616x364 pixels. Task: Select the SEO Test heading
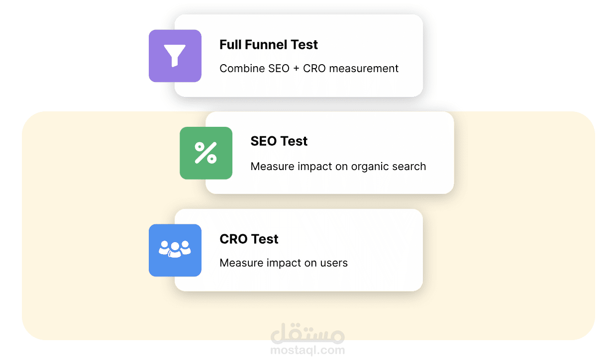[x=279, y=141]
